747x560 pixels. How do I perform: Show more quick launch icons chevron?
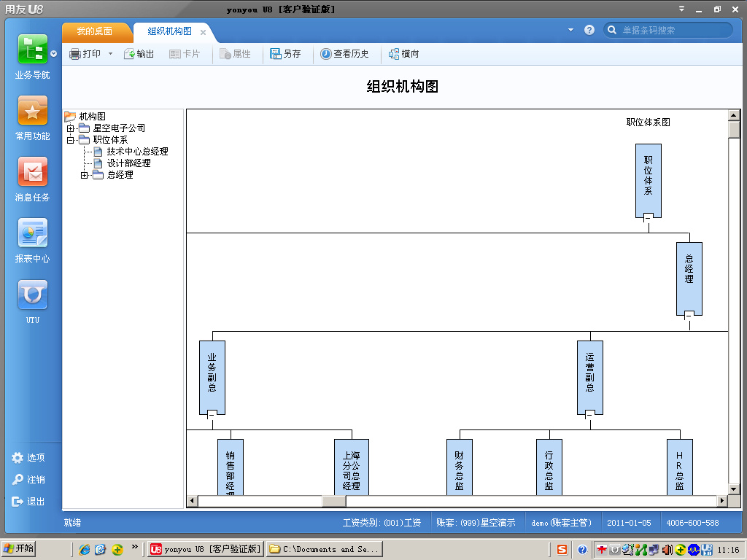point(135,547)
